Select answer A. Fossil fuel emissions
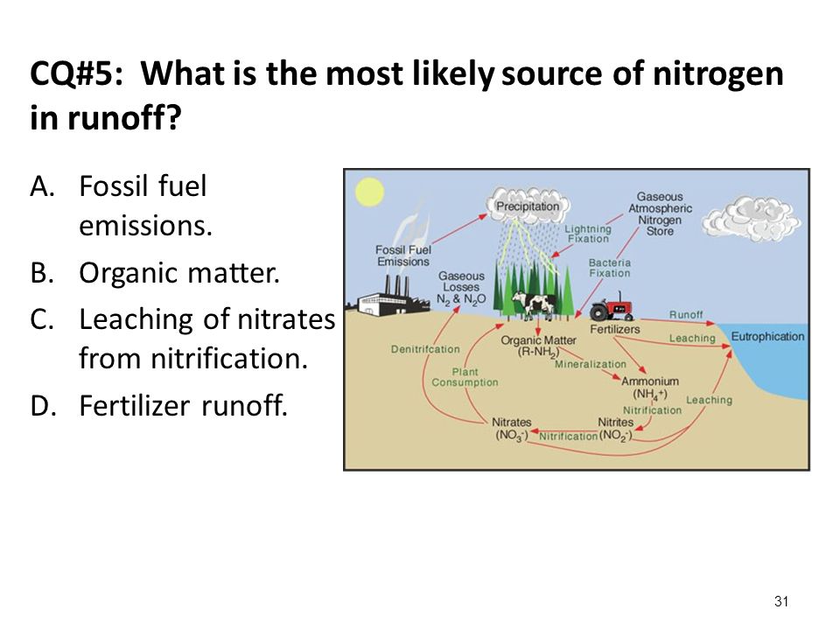840x630 pixels. click(x=145, y=206)
